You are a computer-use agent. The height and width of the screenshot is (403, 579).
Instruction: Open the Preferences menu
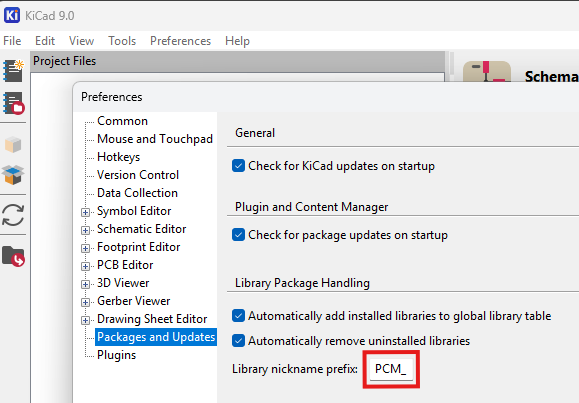(x=180, y=41)
